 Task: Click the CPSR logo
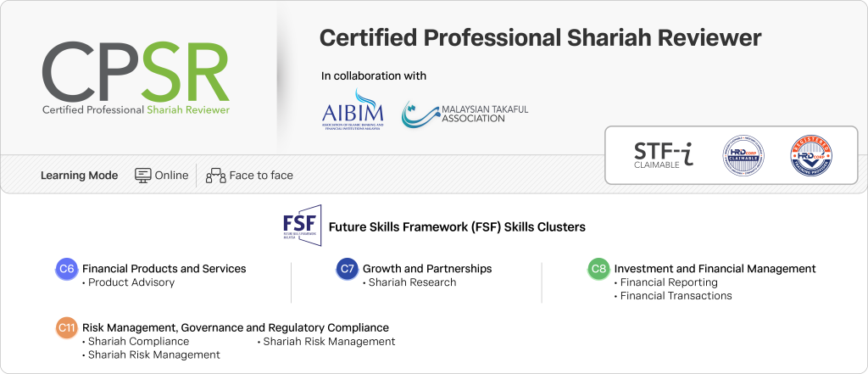point(136,76)
